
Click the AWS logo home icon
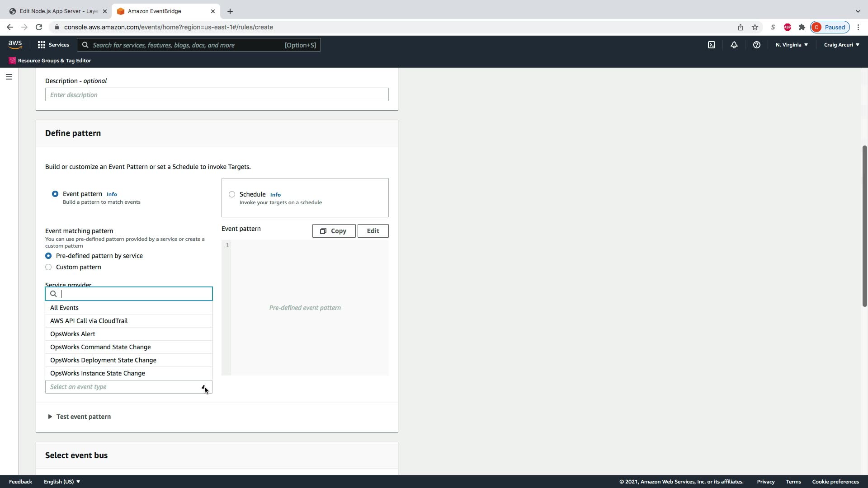point(15,45)
